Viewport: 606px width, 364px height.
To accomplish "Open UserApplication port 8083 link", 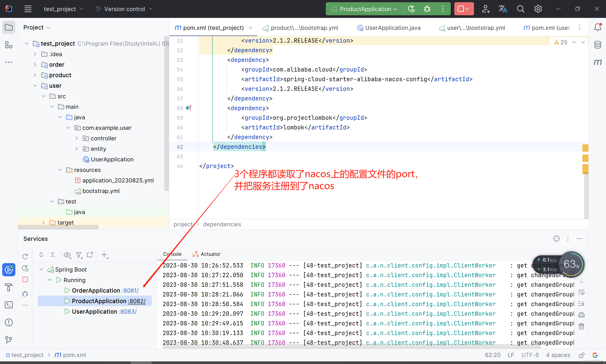I will 128,312.
